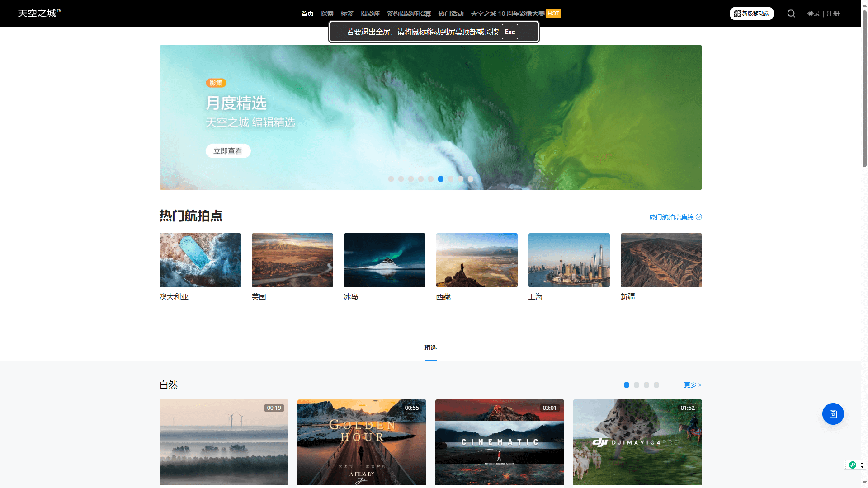Click the green icon at bottom right corner
Image resolution: width=868 pixels, height=488 pixels.
(853, 465)
